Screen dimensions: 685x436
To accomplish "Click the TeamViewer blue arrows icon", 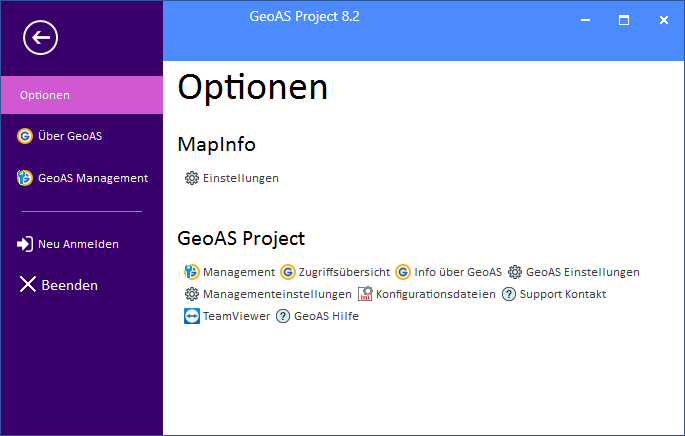I will [192, 316].
